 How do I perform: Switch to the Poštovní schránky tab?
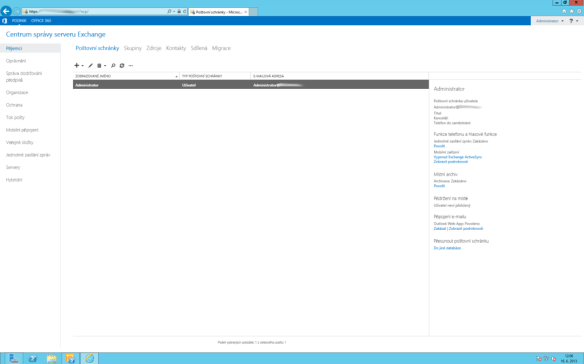click(97, 48)
